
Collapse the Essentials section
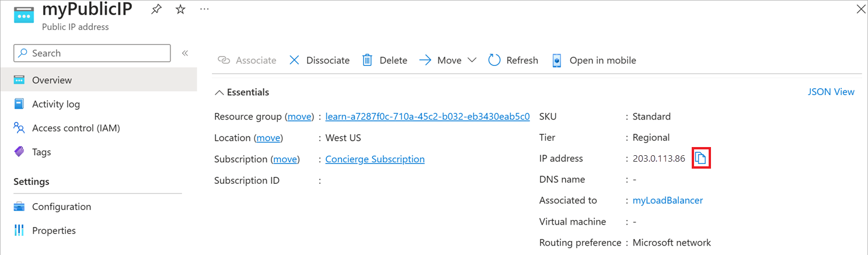pyautogui.click(x=242, y=92)
